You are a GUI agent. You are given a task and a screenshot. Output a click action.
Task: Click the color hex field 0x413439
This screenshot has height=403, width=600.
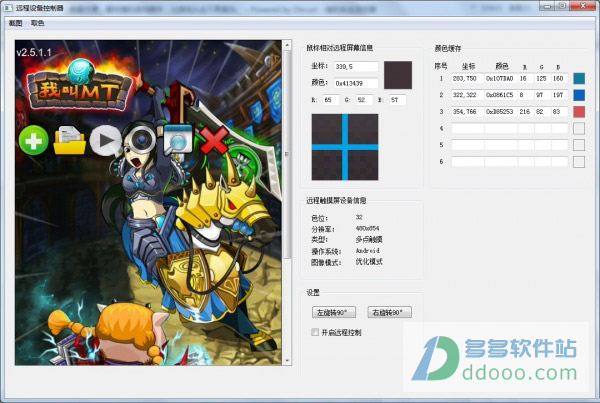point(356,83)
